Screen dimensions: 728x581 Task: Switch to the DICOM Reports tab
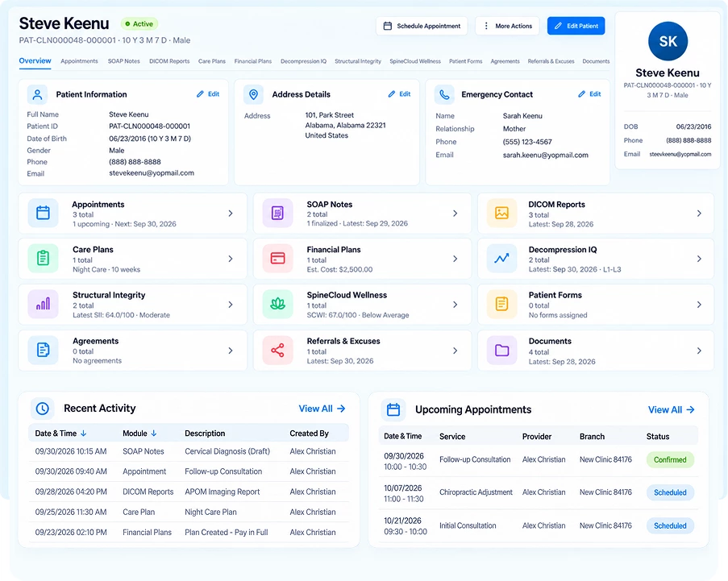[169, 61]
